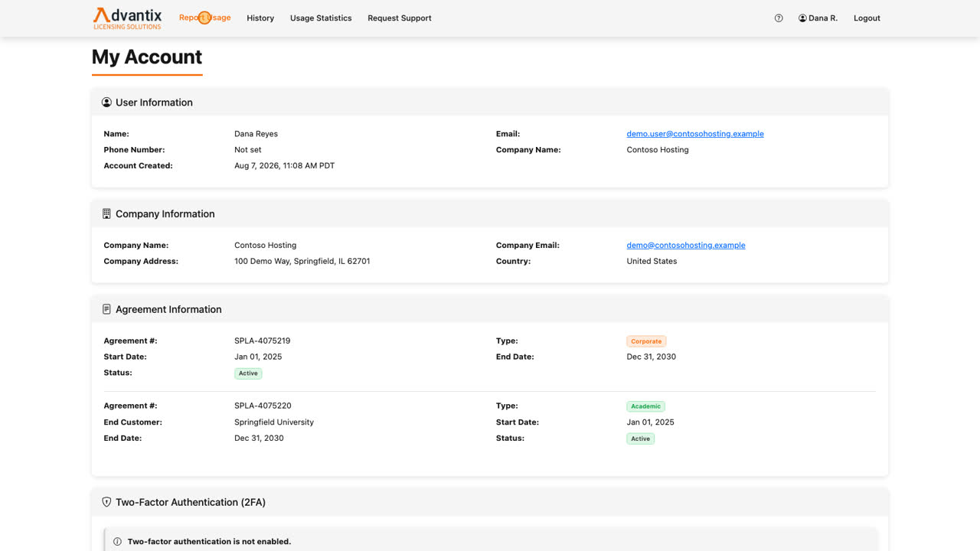
Task: Click Contoso Hosting in Company Information
Action: (265, 246)
